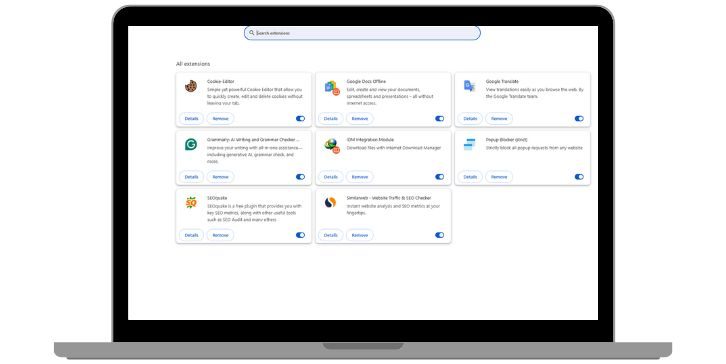The image size is (726, 364).
Task: Show Details for Similarweb
Action: (x=331, y=235)
